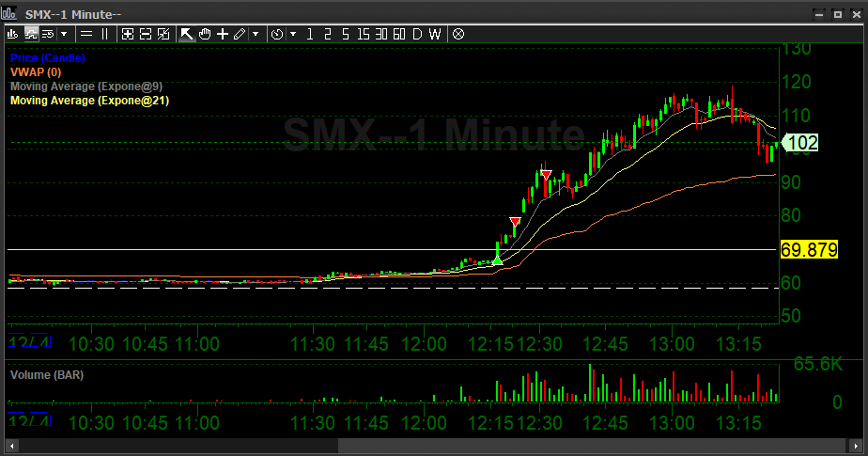Click the 13:00 time label on price axis
The width and height of the screenshot is (868, 456).
point(672,344)
